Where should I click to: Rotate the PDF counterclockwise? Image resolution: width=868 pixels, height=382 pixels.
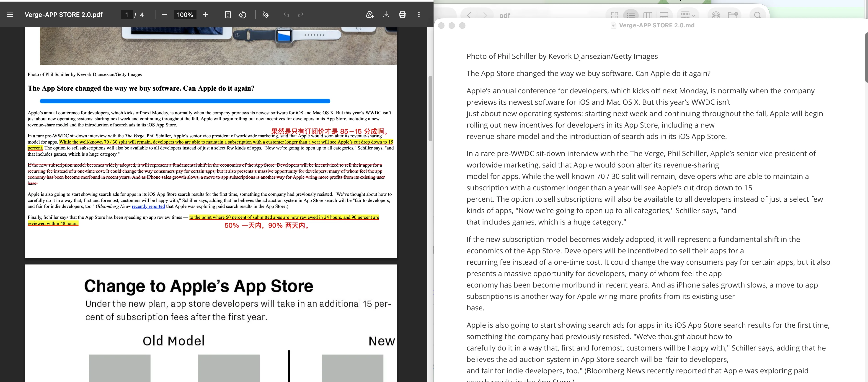243,15
